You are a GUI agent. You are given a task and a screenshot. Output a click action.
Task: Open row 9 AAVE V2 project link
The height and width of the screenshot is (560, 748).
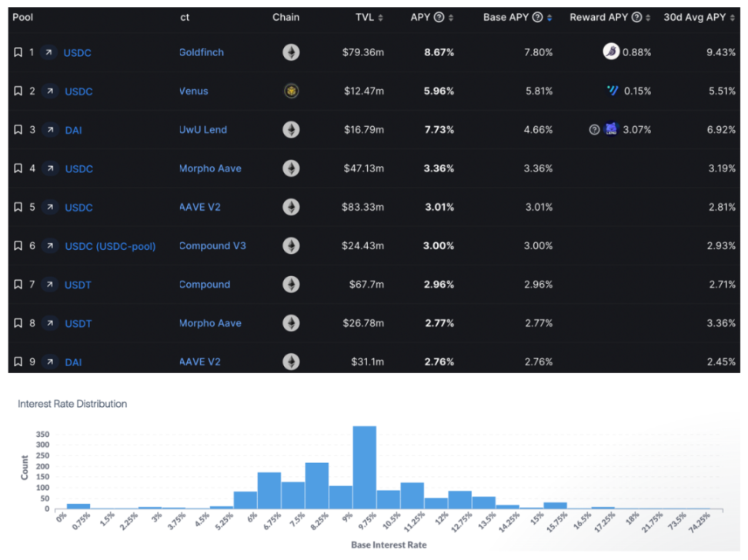tap(200, 362)
